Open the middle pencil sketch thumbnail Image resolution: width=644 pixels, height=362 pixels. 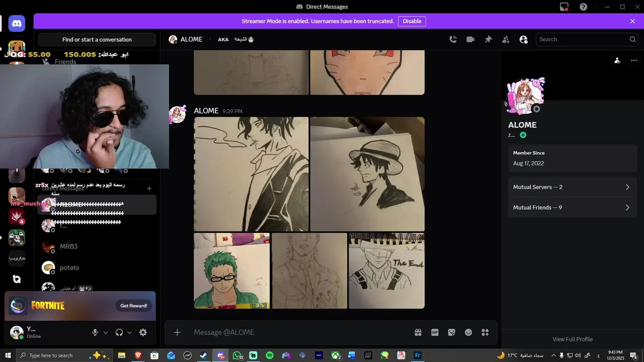coord(309,270)
